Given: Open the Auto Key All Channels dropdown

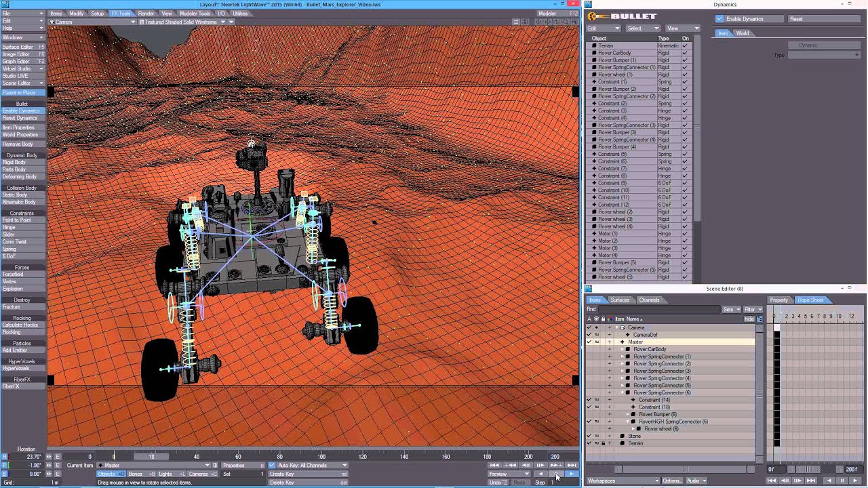Looking at the screenshot, I should point(312,466).
